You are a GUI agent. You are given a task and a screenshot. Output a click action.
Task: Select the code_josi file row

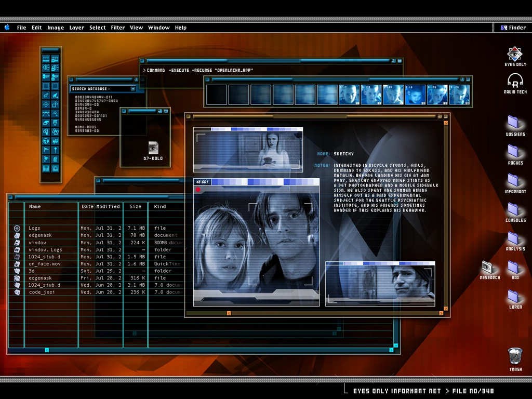click(x=42, y=292)
